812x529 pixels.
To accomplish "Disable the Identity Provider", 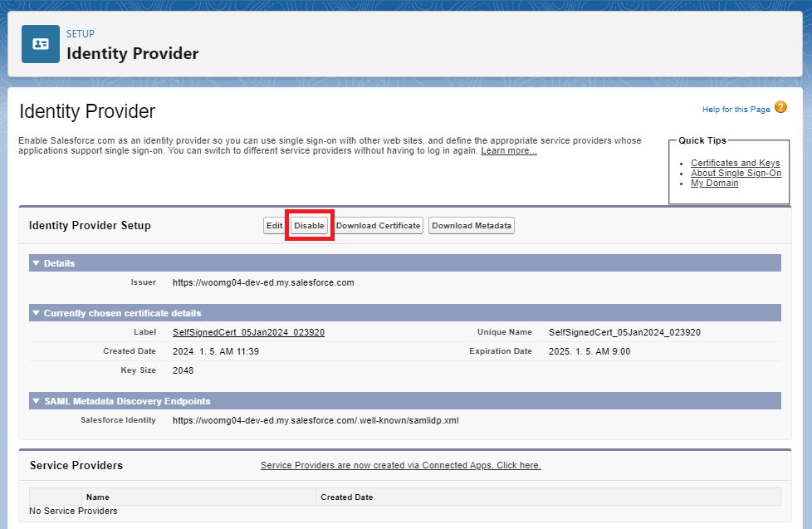I will (309, 225).
